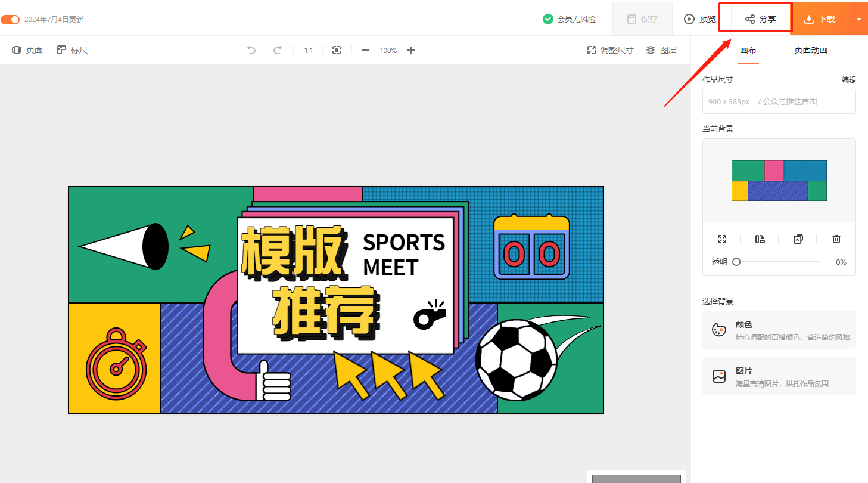Click the redo arrow icon
Screen dimensions: 868x483
277,50
